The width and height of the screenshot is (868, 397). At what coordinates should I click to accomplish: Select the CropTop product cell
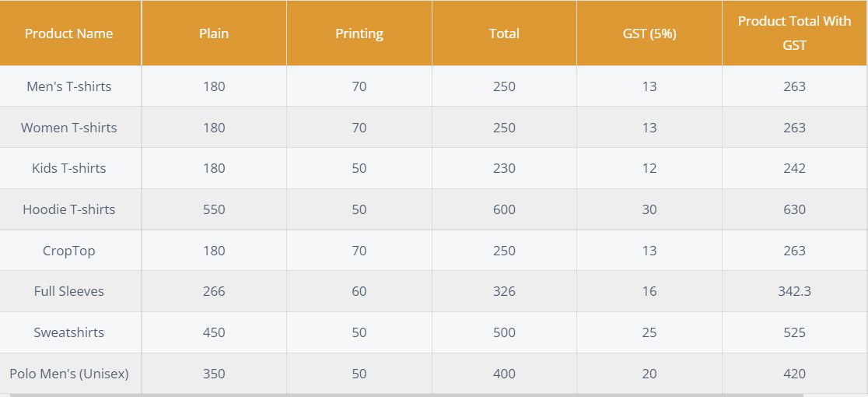[x=69, y=251]
